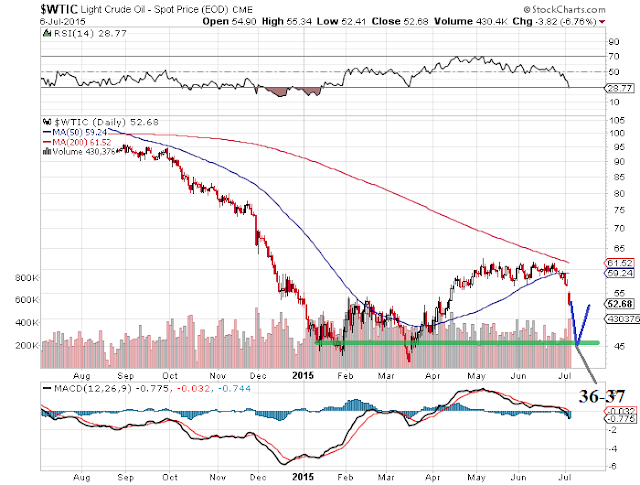Click the black MACD legend line marker
The width and height of the screenshot is (640, 485).
tap(47, 389)
